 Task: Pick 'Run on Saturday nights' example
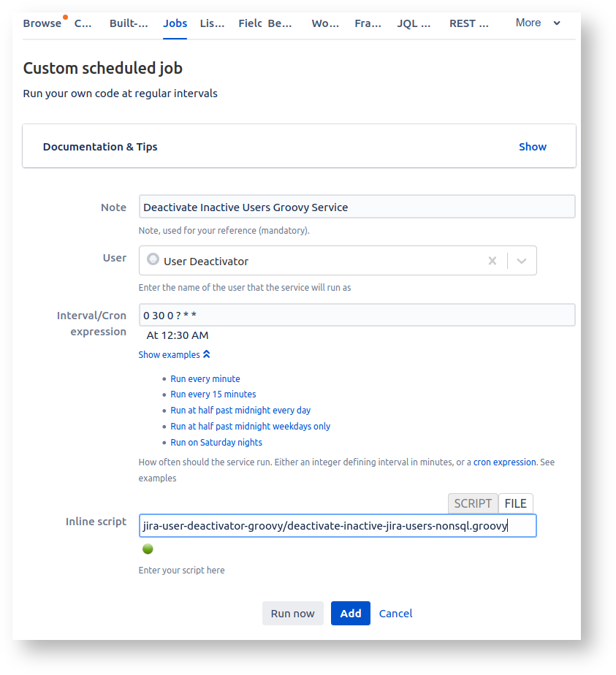pyautogui.click(x=216, y=443)
